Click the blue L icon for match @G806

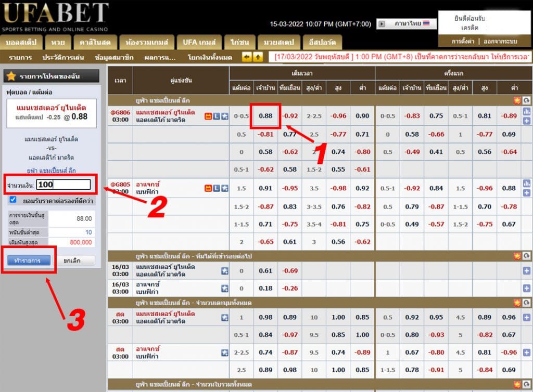[x=216, y=116]
